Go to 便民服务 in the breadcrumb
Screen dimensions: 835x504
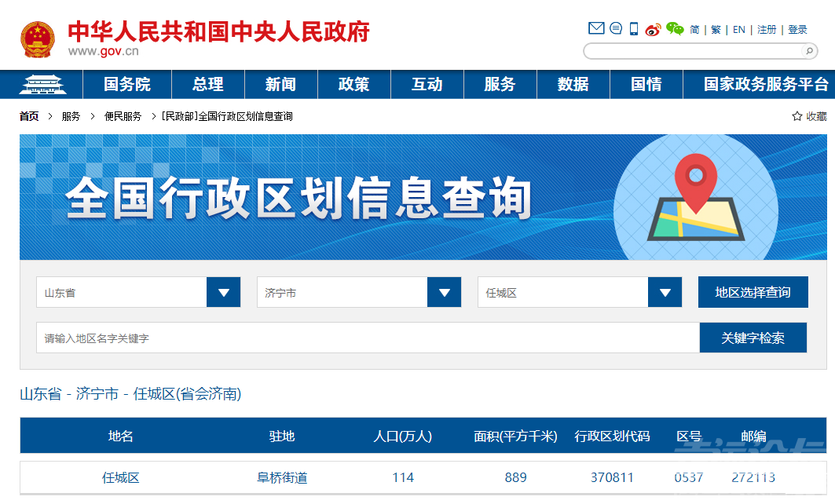click(x=123, y=116)
